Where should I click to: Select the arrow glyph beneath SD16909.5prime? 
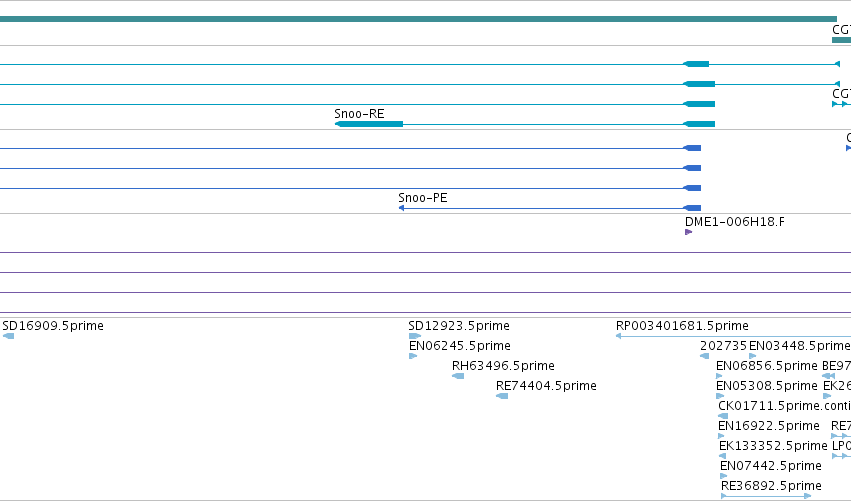(x=8, y=336)
